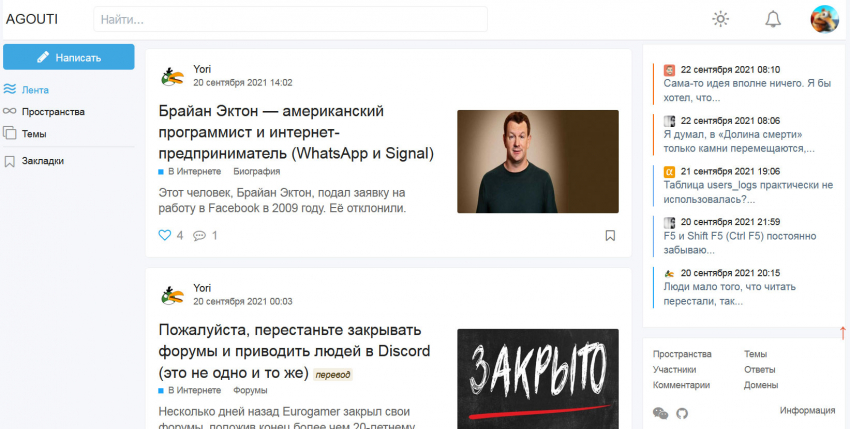Click Yori avatar on 14:02 post
The width and height of the screenshot is (850, 429).
point(172,76)
